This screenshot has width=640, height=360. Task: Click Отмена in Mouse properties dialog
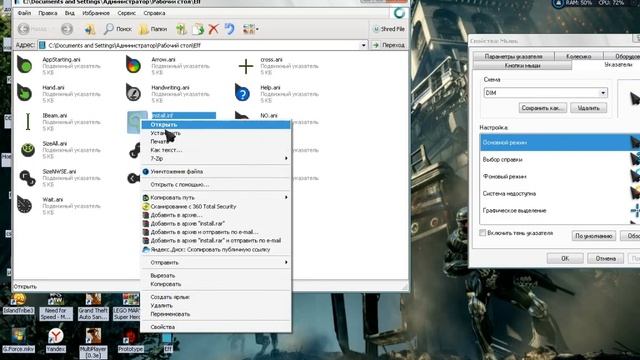click(606, 258)
